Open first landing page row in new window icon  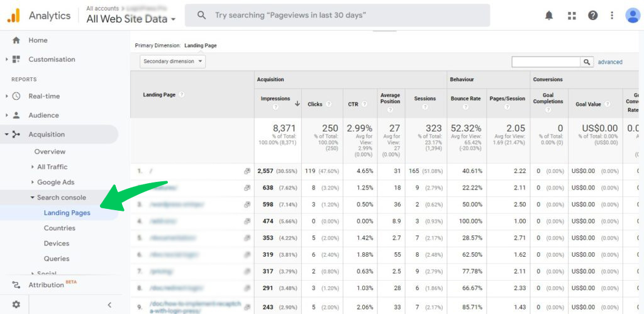click(247, 171)
